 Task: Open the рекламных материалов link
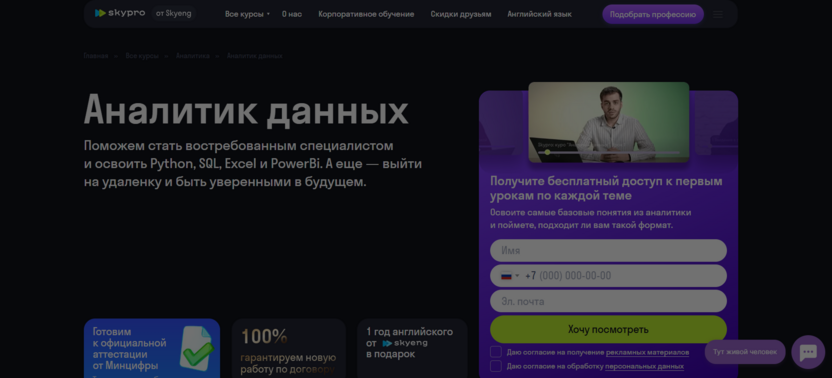pos(647,353)
